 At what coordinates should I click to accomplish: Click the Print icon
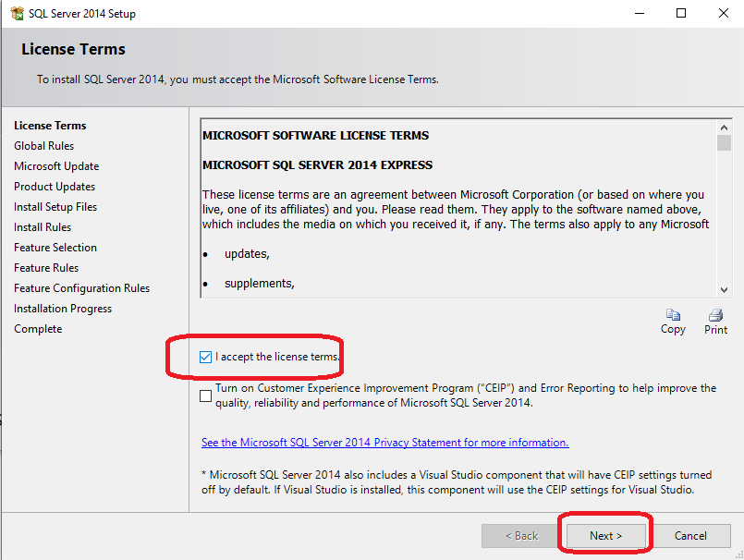(x=714, y=314)
